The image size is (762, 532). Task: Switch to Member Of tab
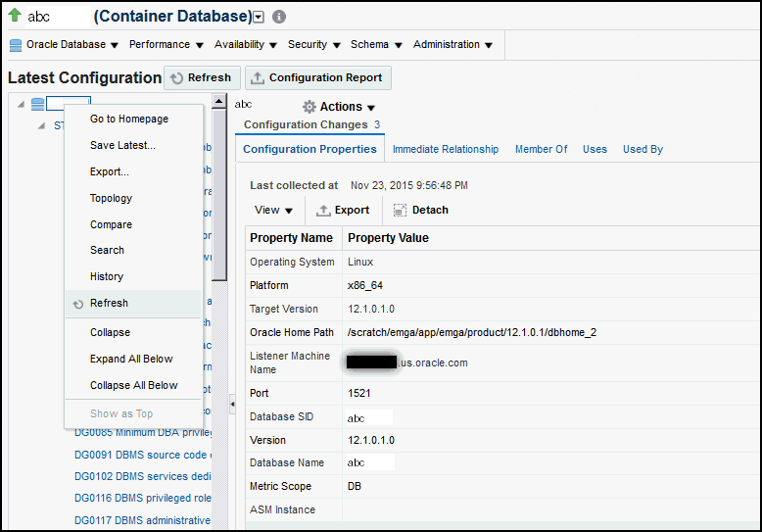point(542,149)
